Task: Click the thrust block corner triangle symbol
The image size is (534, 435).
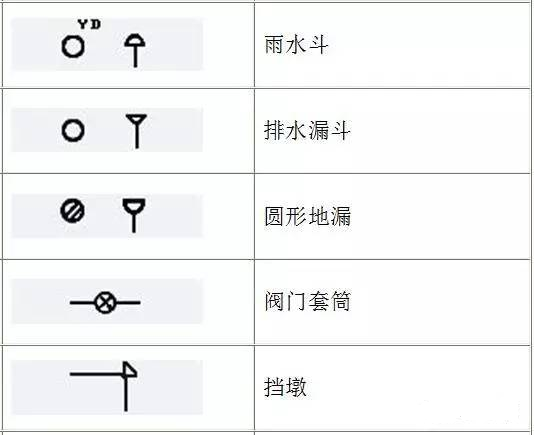Action: [x=130, y=369]
